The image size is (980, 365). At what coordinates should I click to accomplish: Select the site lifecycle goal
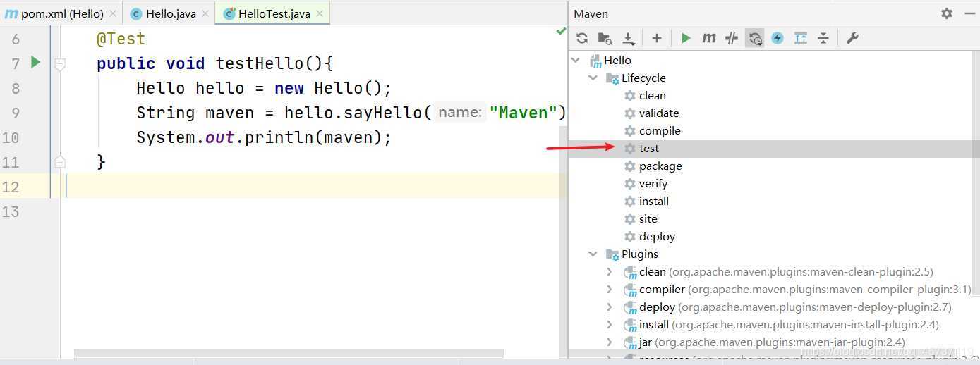pos(648,218)
